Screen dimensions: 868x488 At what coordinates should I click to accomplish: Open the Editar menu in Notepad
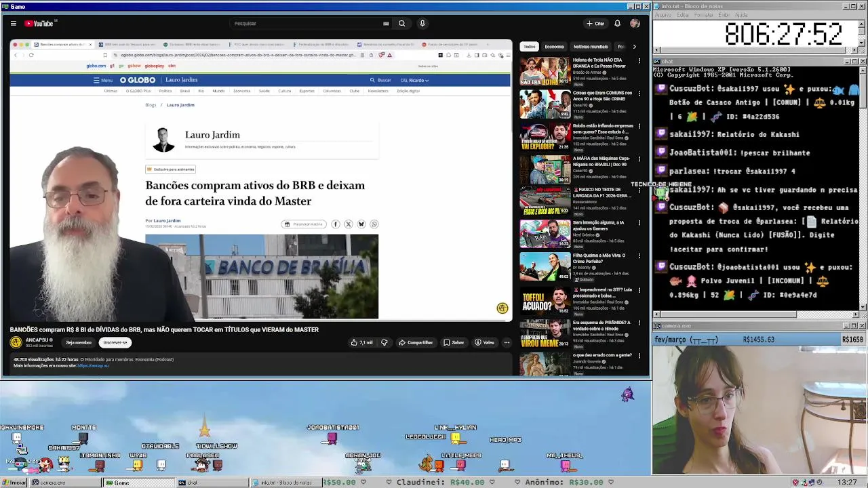coord(682,15)
